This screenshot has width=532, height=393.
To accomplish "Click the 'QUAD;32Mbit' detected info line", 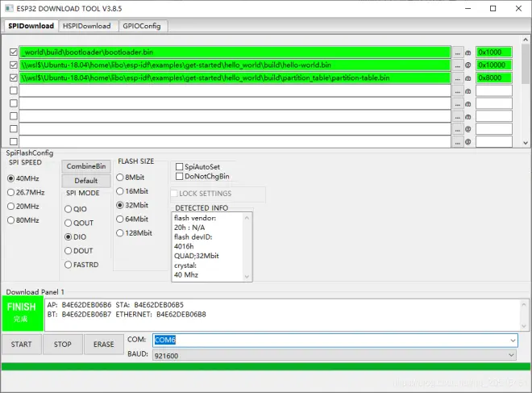I will (x=197, y=256).
